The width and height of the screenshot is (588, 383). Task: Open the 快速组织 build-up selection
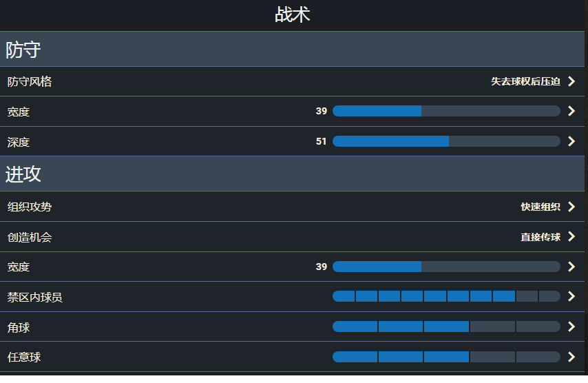tap(540, 207)
